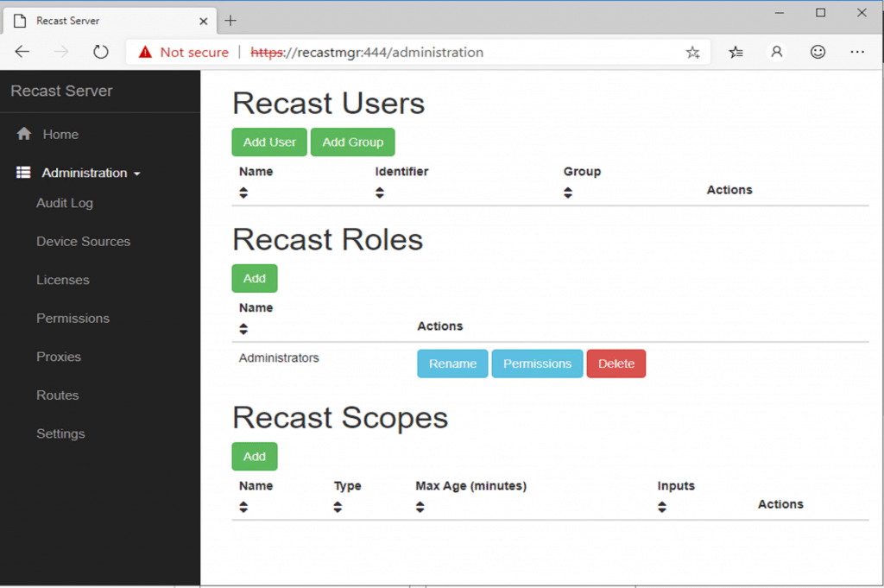The image size is (884, 588).
Task: Select the Recast Server browser tab
Action: [110, 21]
